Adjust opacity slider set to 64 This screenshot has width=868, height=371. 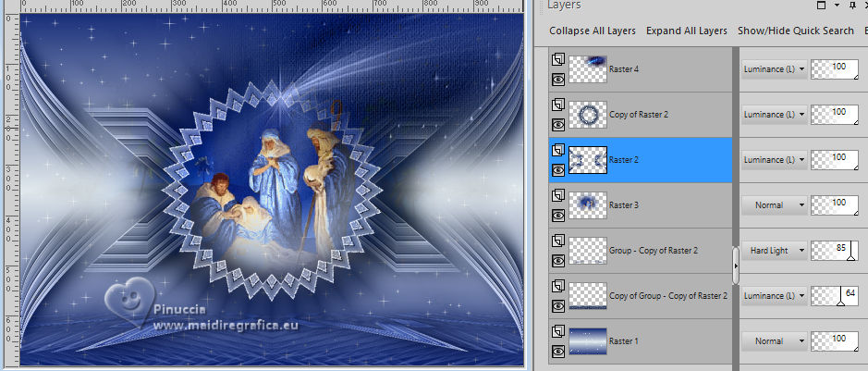point(835,296)
